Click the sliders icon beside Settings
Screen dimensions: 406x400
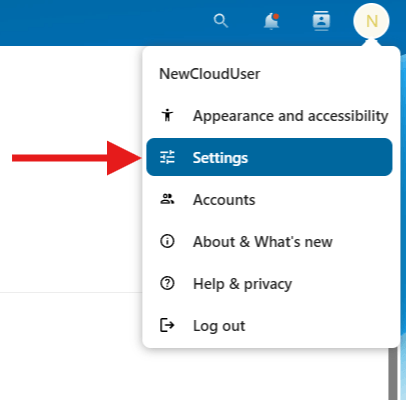coord(167,157)
